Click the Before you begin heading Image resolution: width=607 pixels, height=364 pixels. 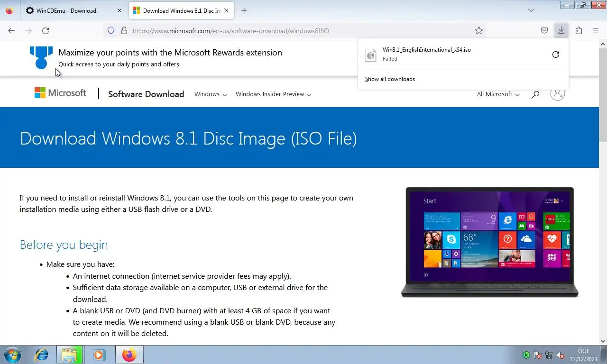(x=64, y=245)
